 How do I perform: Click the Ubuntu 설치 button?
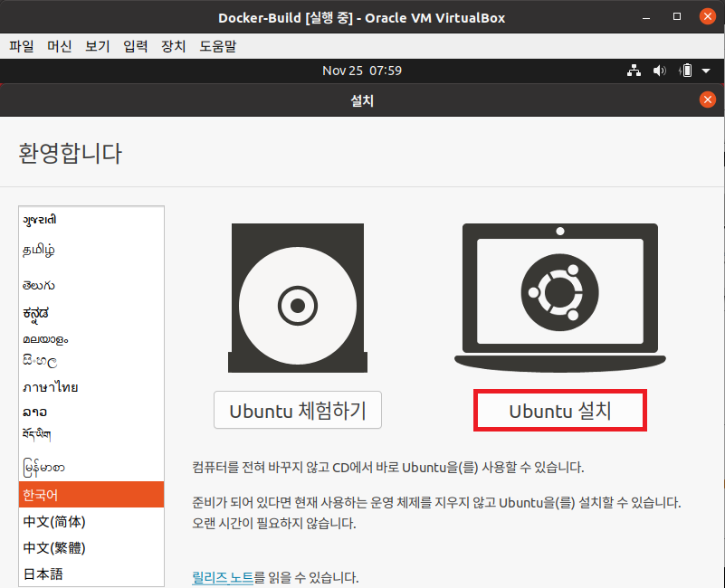(560, 410)
